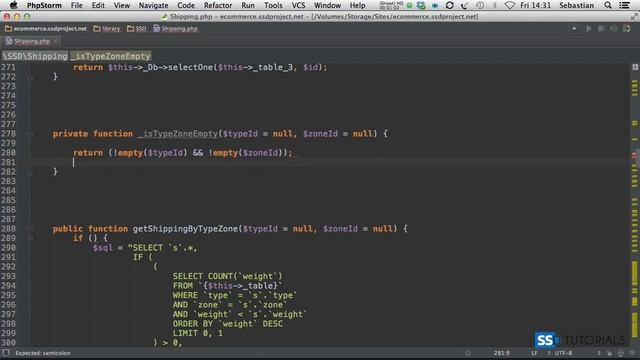The width and height of the screenshot is (640, 360).
Task: Click the green circle status icon
Action: click(x=409, y=5)
